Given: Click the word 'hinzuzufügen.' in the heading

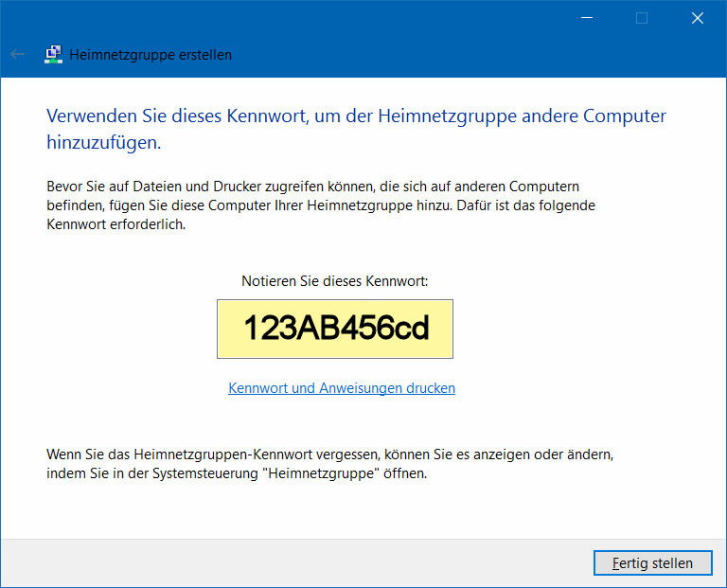Looking at the screenshot, I should pyautogui.click(x=103, y=143).
